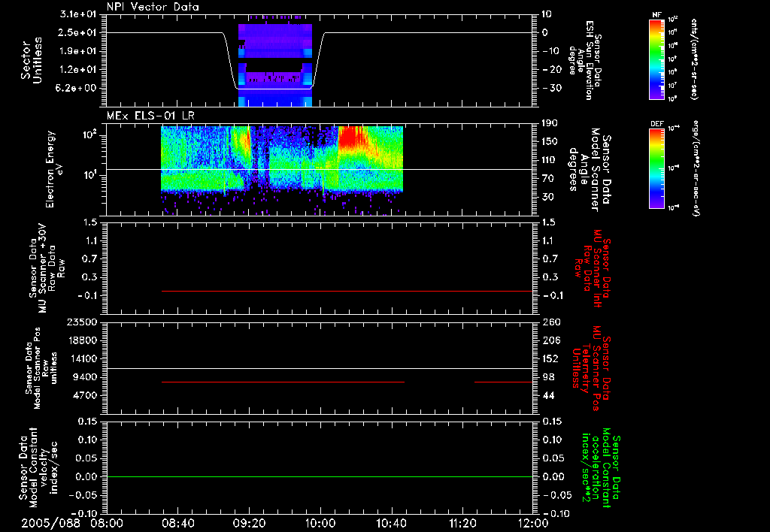Click the DEF color bar
This screenshot has width=770, height=532.
(656, 168)
